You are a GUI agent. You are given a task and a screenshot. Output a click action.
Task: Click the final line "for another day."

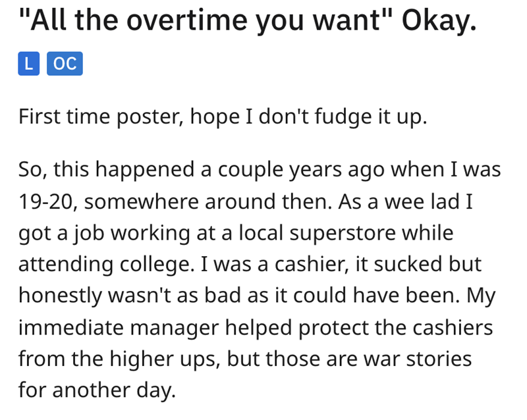tap(97, 391)
